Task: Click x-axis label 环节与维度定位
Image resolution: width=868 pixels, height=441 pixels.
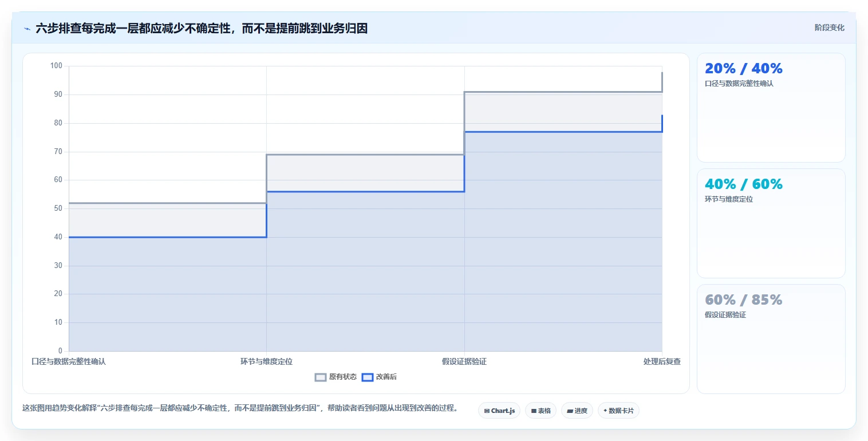Action: coord(266,361)
